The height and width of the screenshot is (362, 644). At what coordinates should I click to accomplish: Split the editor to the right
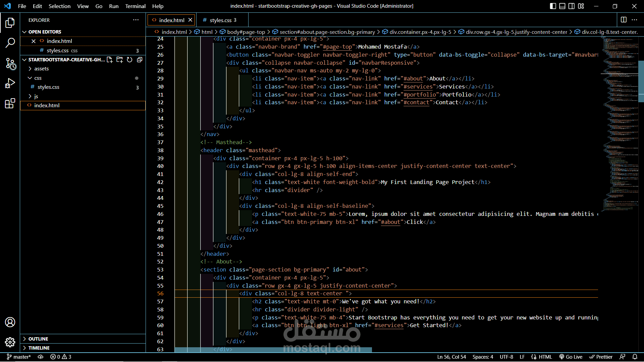coord(624,20)
